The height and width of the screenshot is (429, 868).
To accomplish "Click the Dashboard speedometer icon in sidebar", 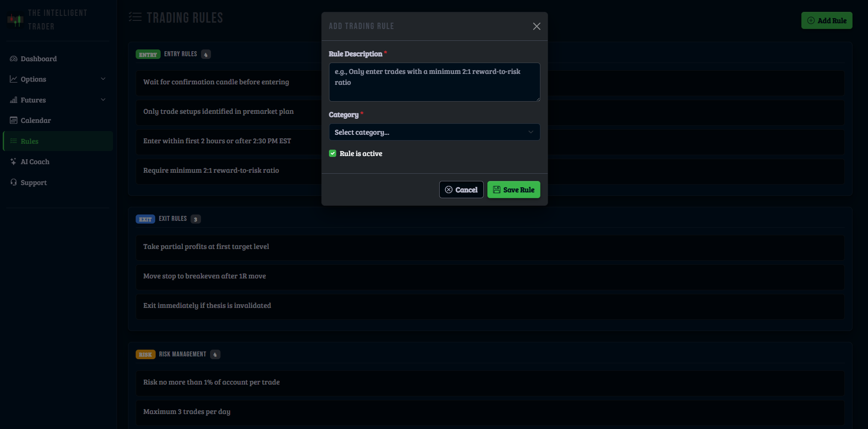I will [x=14, y=58].
